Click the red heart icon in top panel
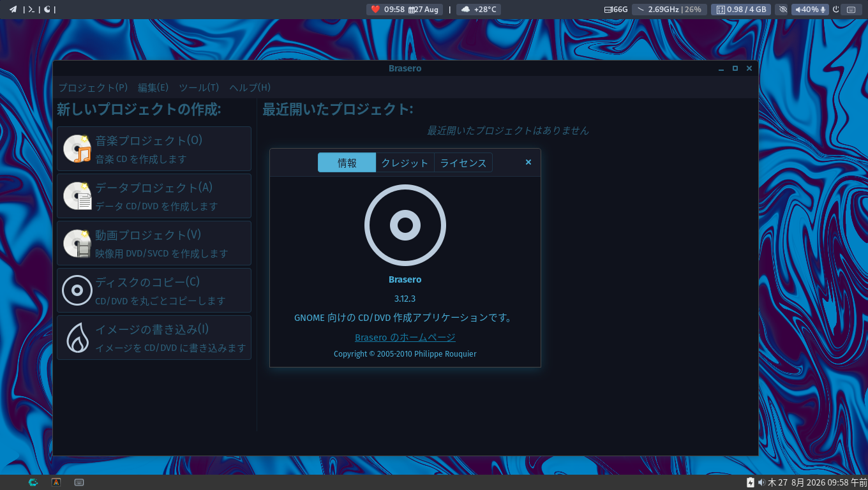This screenshot has height=490, width=868. coord(375,10)
